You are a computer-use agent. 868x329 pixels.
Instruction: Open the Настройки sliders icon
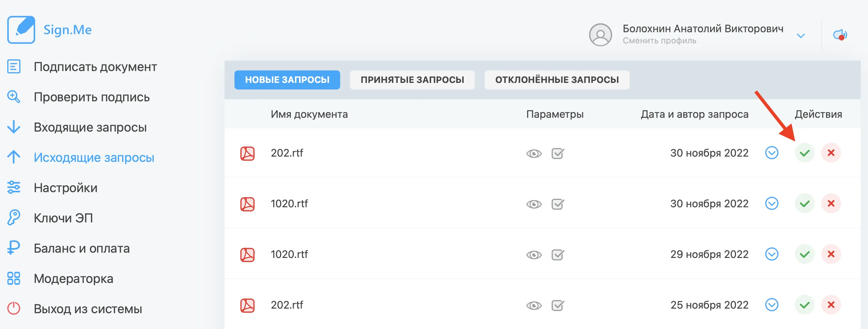click(14, 187)
